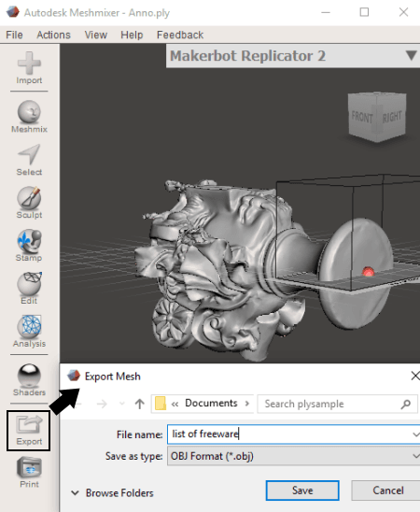Open the Actions menu

53,35
